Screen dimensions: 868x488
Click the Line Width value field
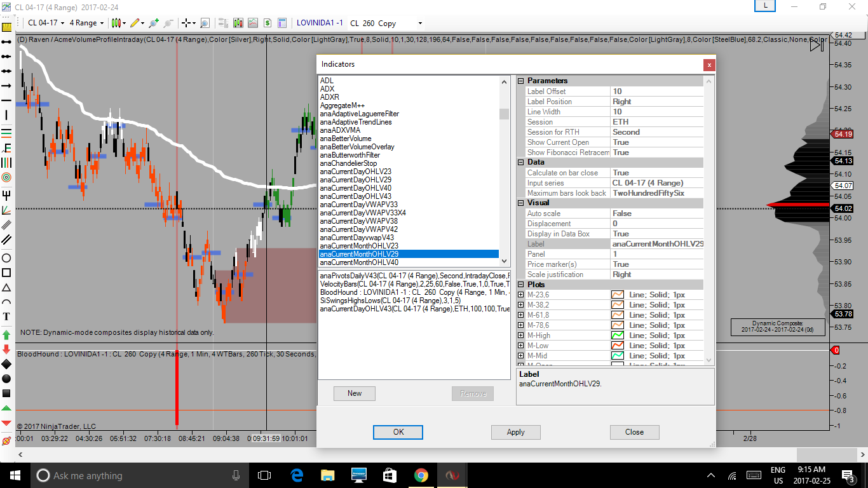657,112
